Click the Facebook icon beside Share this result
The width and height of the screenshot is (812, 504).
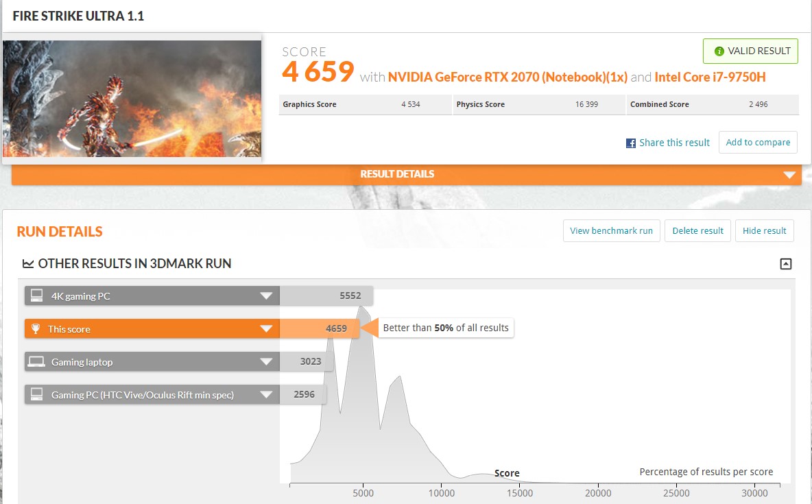(631, 143)
